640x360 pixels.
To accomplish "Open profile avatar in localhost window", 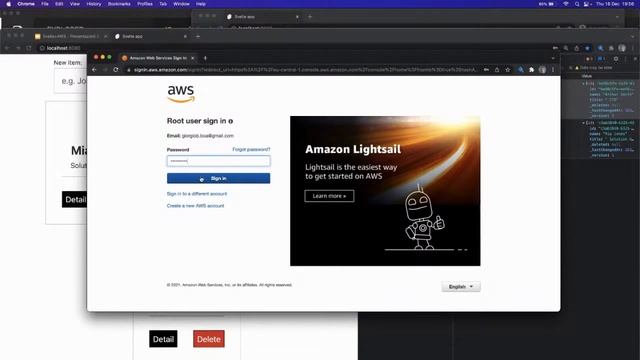I will point(622,48).
